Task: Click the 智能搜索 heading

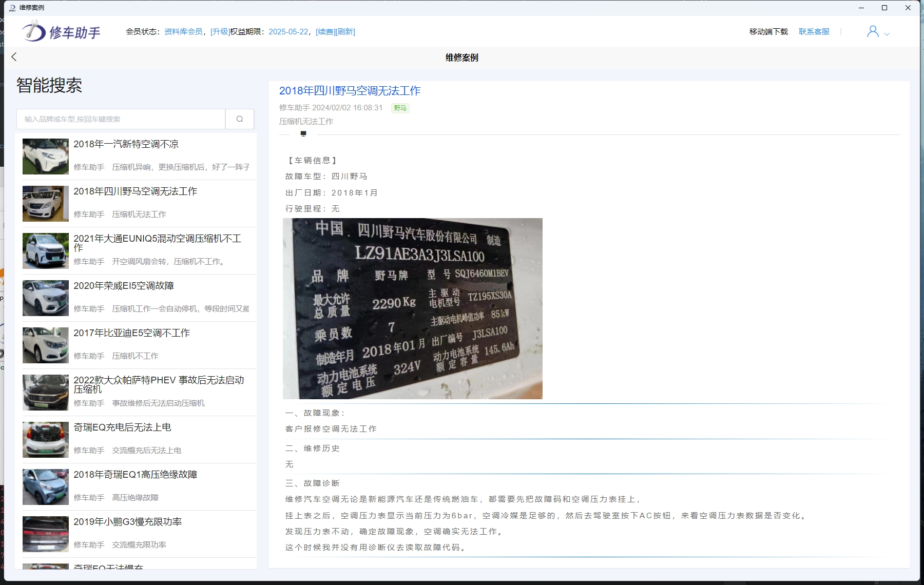Action: click(49, 85)
